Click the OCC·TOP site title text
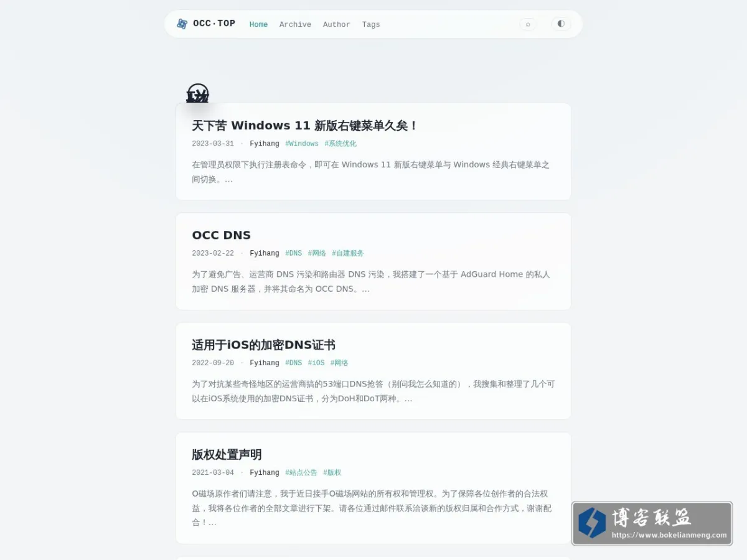 (x=214, y=24)
